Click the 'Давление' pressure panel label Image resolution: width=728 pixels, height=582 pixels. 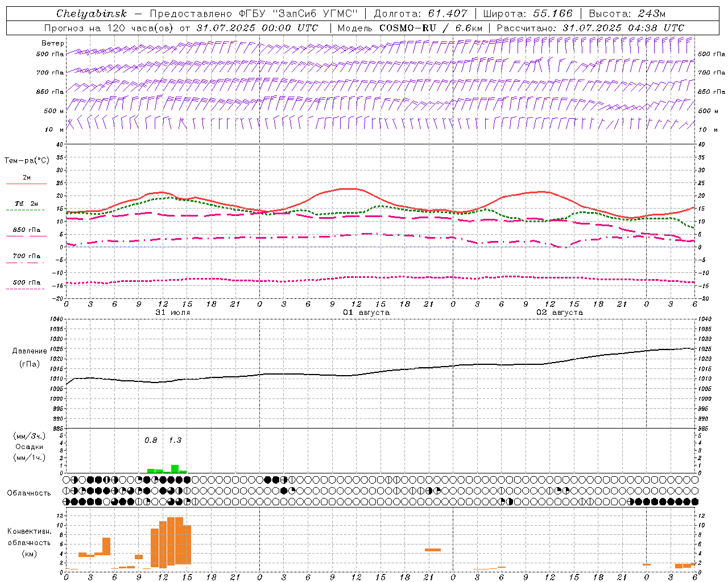[30, 351]
